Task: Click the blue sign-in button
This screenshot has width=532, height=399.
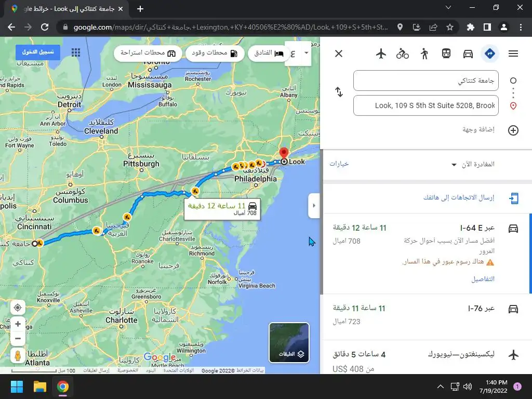Action: pos(37,52)
